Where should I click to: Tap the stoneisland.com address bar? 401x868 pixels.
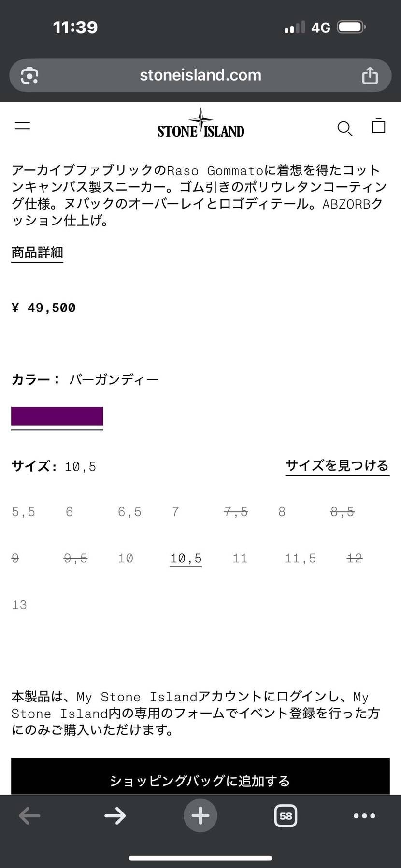point(200,75)
